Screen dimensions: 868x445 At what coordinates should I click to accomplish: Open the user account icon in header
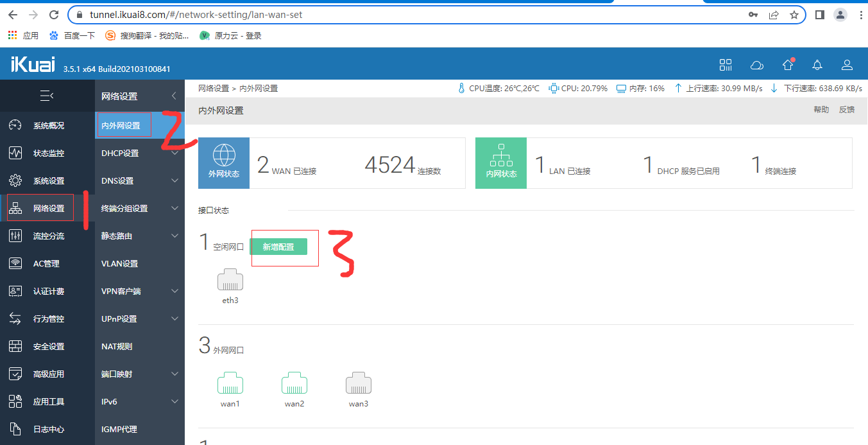(x=847, y=65)
